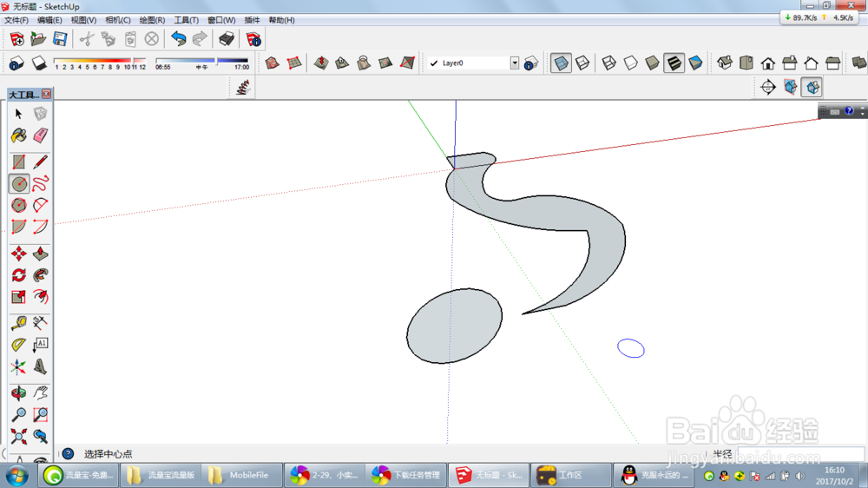This screenshot has height=488, width=868.
Task: Open the 相机(C) menu
Action: pyautogui.click(x=117, y=20)
